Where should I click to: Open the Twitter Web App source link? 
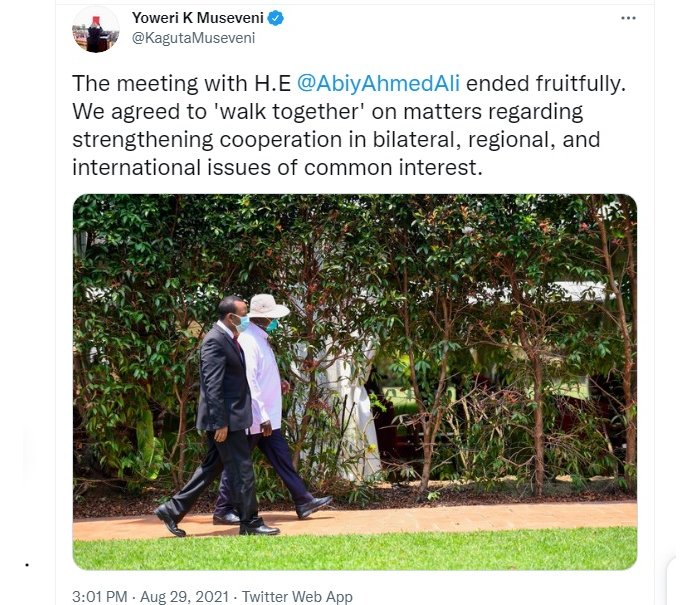(297, 596)
